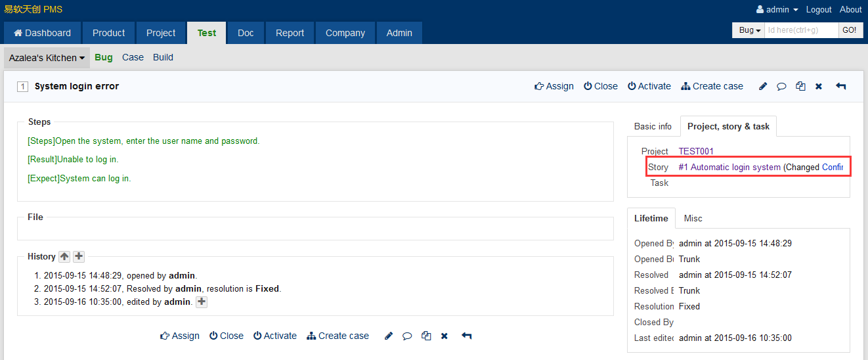This screenshot has width=868, height=360.
Task: Open the TEST001 project link
Action: click(x=696, y=151)
